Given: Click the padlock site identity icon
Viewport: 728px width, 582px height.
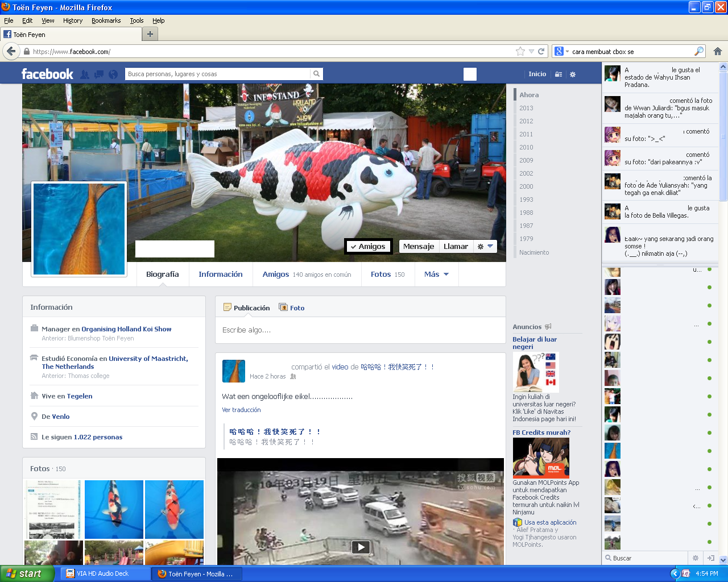Looking at the screenshot, I should coord(26,52).
